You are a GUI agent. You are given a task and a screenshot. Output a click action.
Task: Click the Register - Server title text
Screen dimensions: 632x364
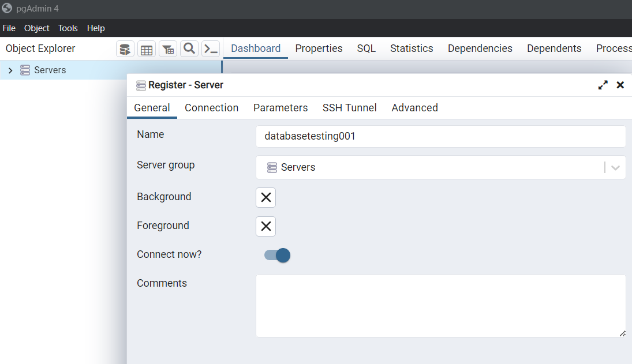[186, 85]
